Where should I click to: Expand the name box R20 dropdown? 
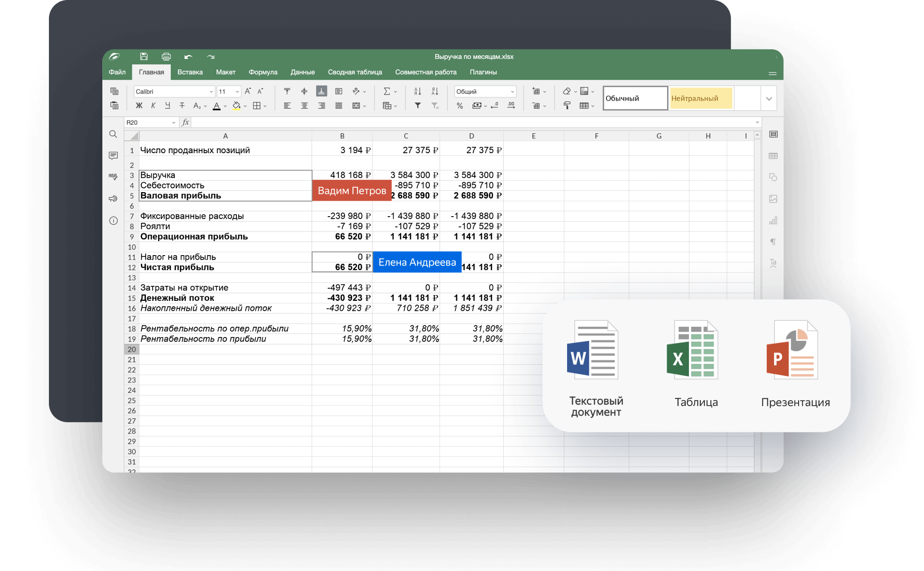tap(173, 122)
